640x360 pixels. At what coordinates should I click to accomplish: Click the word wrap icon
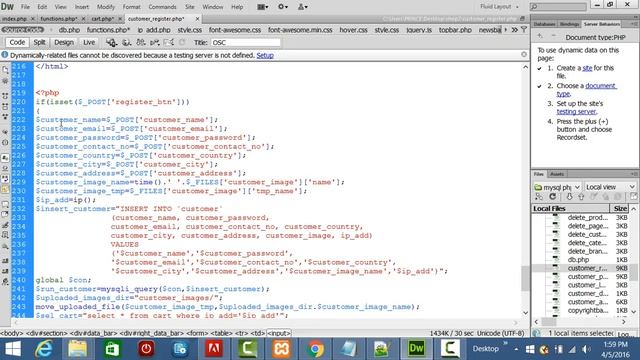[x=5, y=178]
